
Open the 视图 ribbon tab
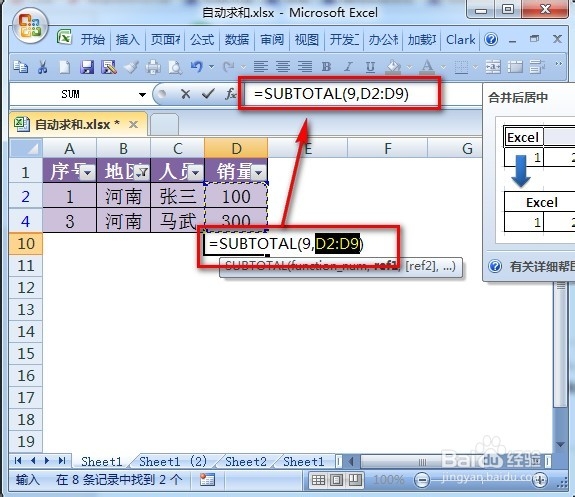tap(307, 40)
